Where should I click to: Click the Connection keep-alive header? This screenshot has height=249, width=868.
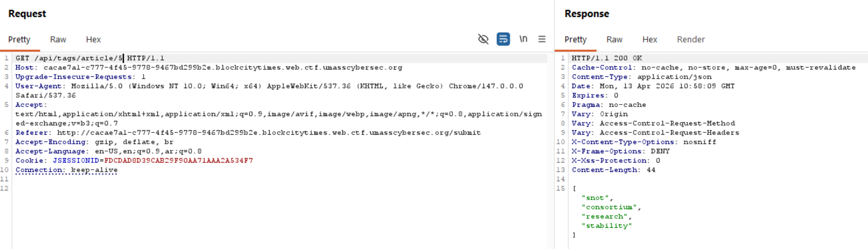[67, 170]
